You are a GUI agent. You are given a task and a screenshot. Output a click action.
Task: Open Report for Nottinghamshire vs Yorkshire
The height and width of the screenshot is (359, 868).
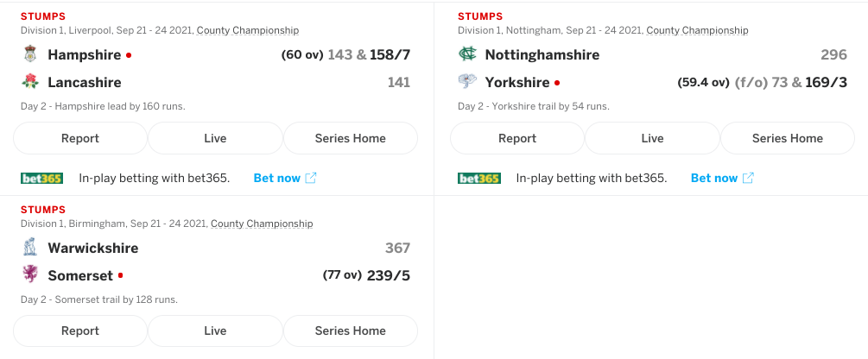(517, 138)
